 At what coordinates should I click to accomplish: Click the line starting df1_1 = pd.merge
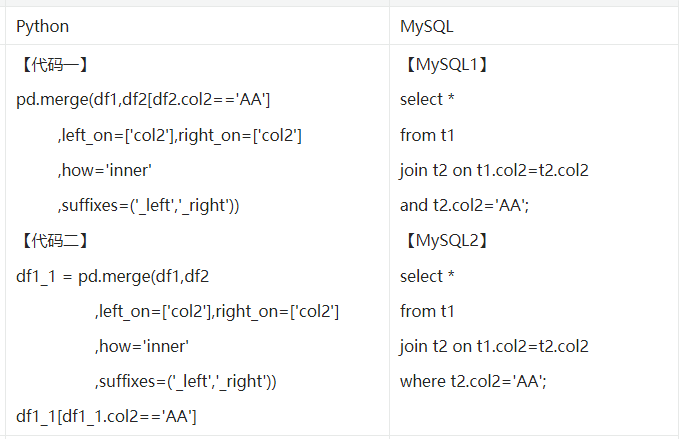point(113,275)
